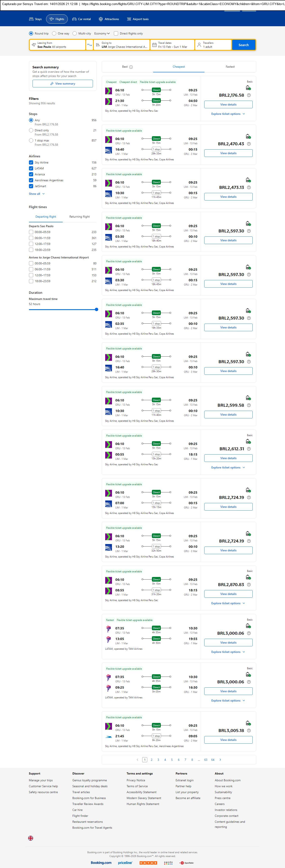Click the Attractions icon in top navigation
Viewport: 285px width, 868px height.
101,19
